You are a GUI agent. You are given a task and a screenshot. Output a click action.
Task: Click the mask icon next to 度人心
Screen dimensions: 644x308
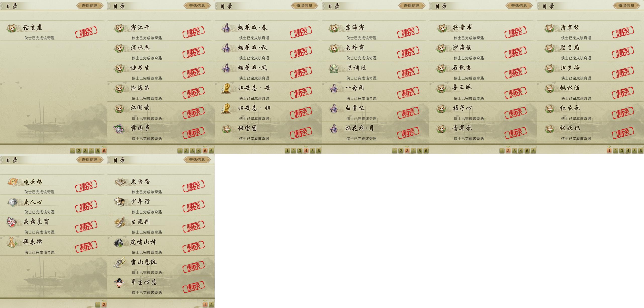point(12,202)
